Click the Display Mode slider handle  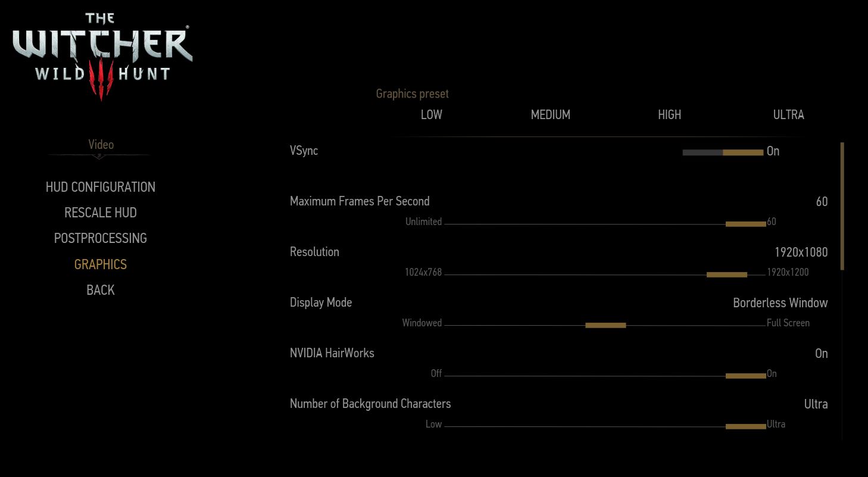pyautogui.click(x=605, y=325)
